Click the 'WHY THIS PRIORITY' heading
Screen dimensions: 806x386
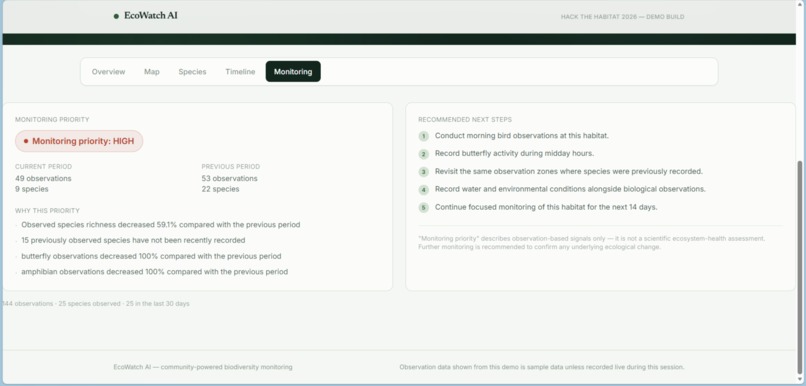tap(47, 211)
